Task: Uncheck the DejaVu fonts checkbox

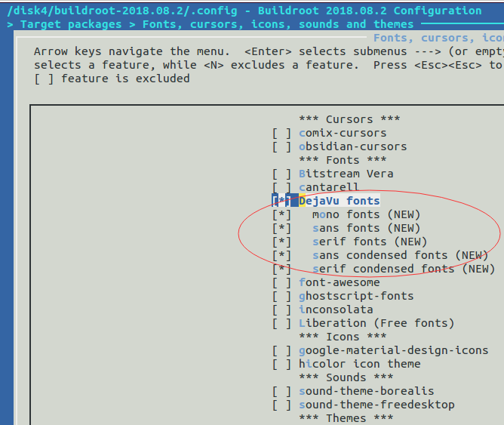Action: [281, 201]
